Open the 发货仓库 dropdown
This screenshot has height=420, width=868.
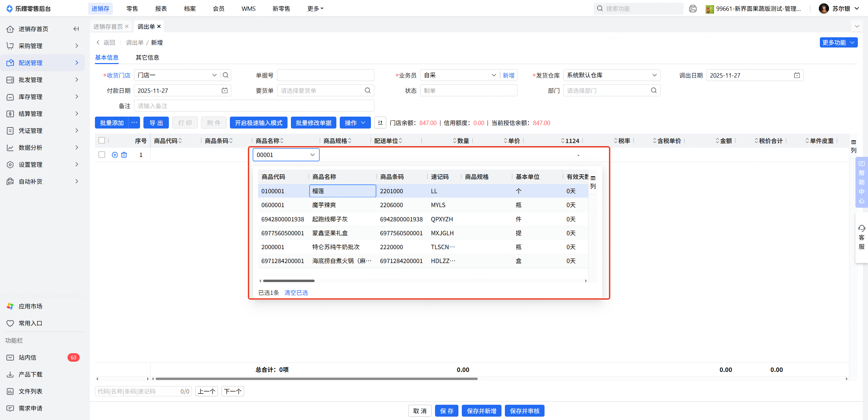[611, 75]
